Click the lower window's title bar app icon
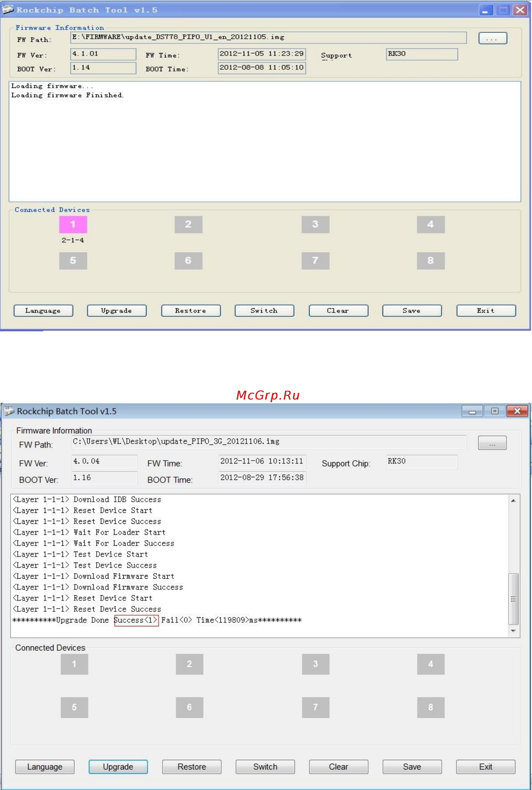 click(9, 411)
